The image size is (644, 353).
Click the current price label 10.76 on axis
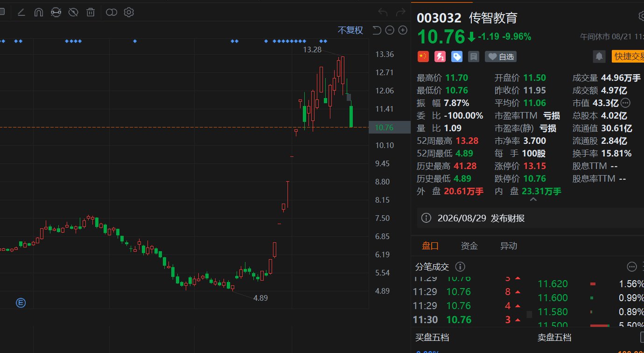point(389,127)
